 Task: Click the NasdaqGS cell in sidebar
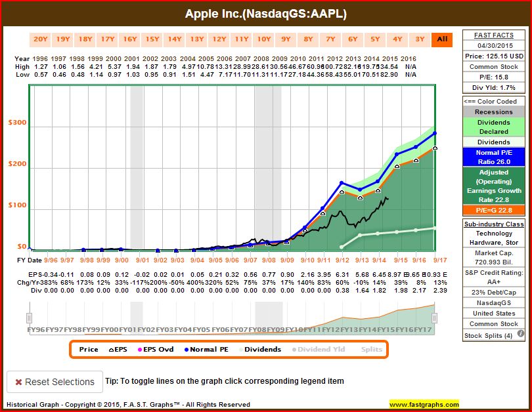[x=494, y=303]
